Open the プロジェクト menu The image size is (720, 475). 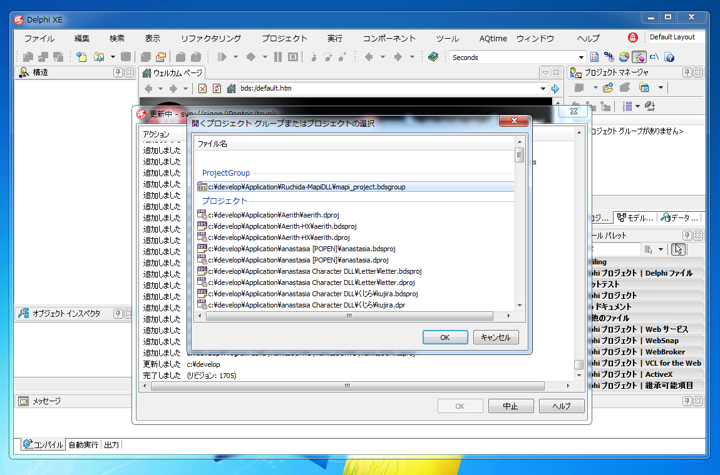[x=284, y=38]
